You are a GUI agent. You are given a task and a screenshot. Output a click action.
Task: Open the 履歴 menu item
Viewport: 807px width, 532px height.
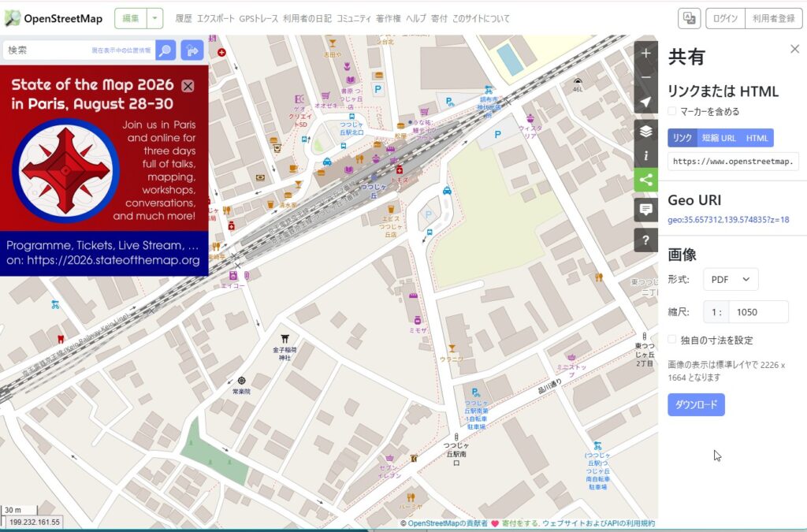pyautogui.click(x=183, y=19)
